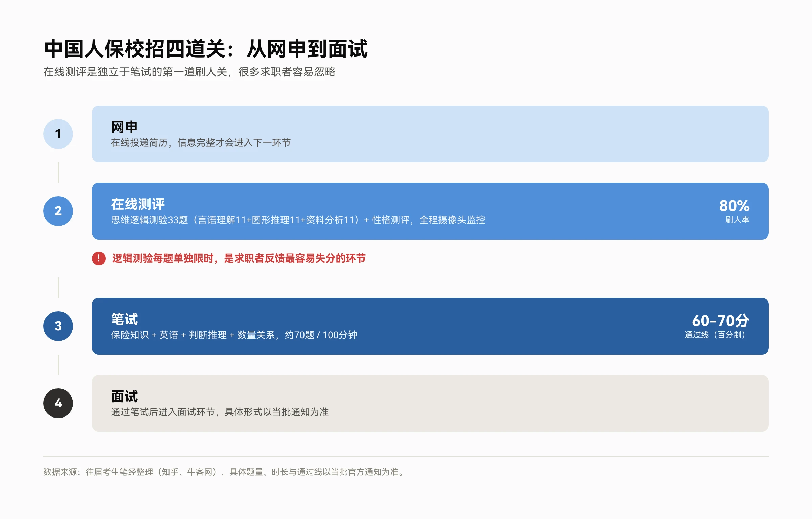This screenshot has width=812, height=519.
Task: Click the step 2 circle badge
Action: pyautogui.click(x=58, y=211)
